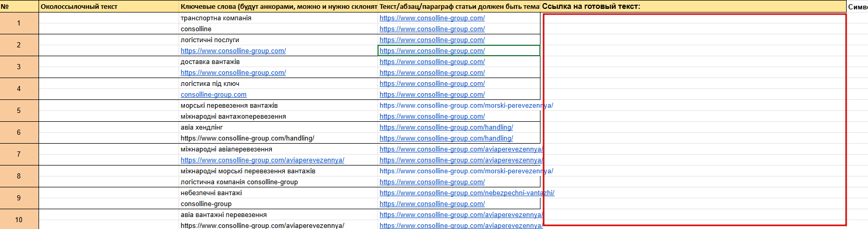Select the 'consolline' keyword cell in row 1
This screenshot has height=229, width=868.
tap(279, 29)
